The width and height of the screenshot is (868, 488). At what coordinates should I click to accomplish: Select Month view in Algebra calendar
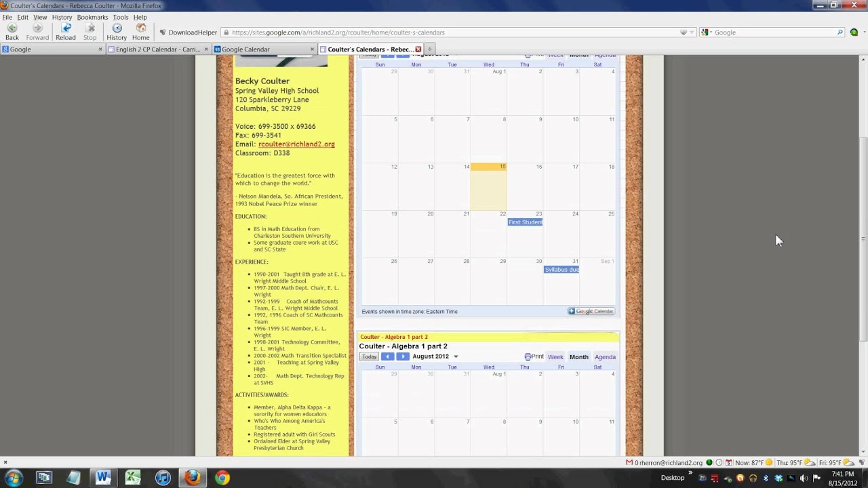coord(578,357)
